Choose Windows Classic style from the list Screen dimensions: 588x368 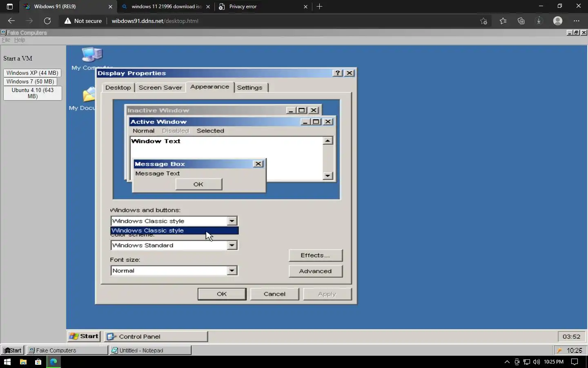click(x=174, y=231)
